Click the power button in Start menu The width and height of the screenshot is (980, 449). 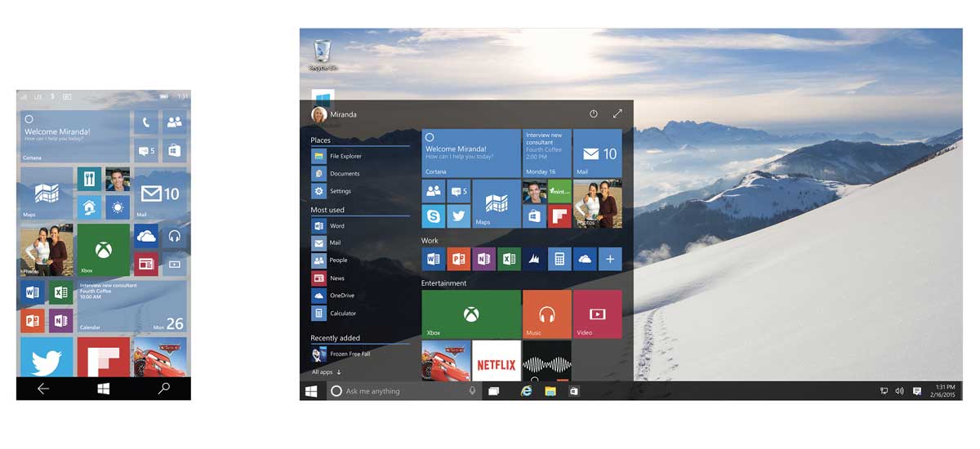click(594, 114)
